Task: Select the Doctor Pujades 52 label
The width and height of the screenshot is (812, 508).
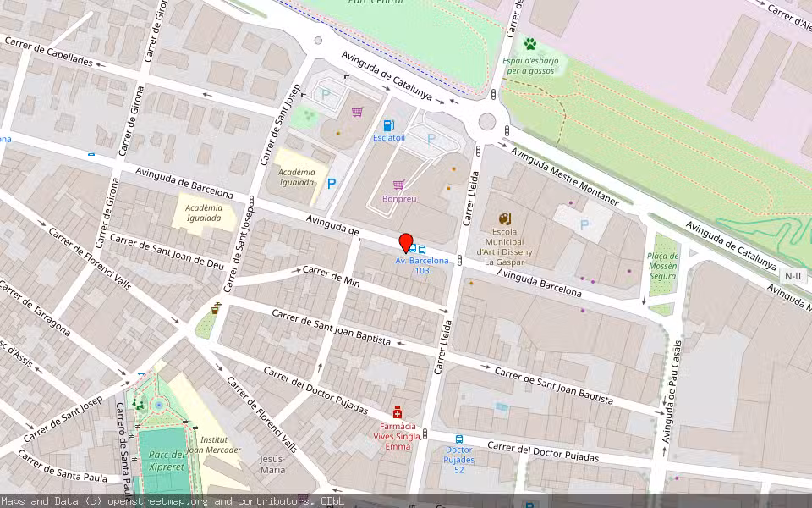Action: click(458, 460)
